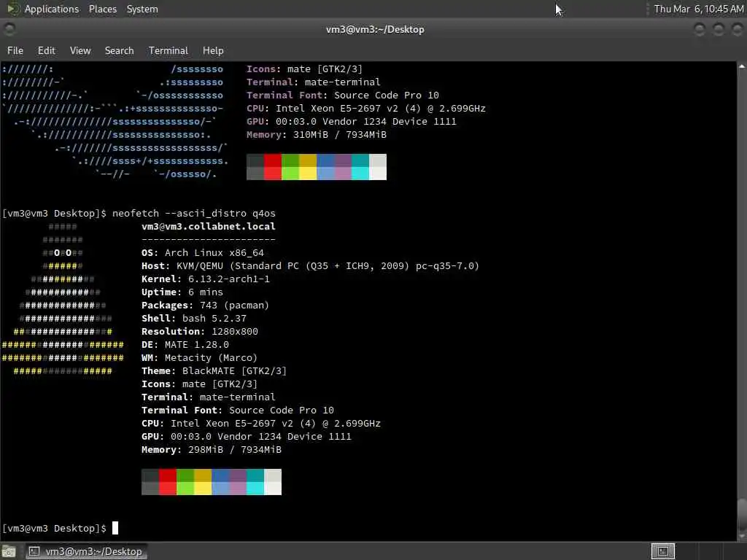
Task: Click the window menu button in title bar
Action: (x=9, y=29)
